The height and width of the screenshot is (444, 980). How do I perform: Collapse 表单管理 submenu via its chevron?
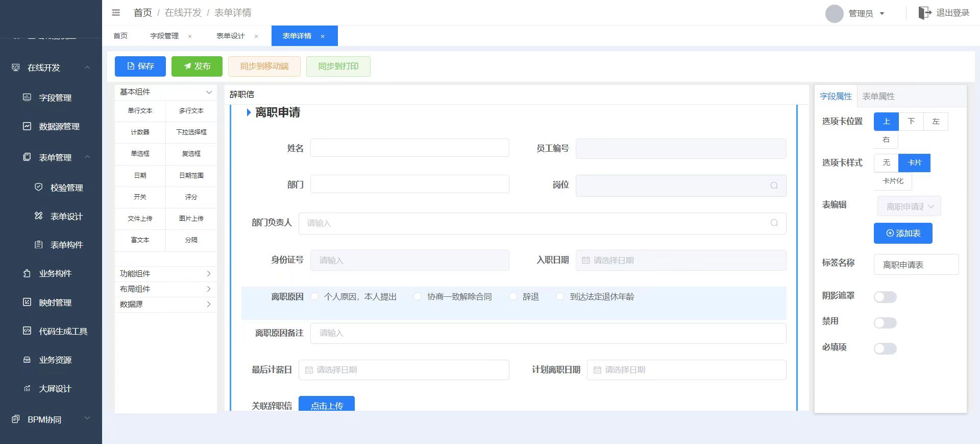pyautogui.click(x=87, y=157)
